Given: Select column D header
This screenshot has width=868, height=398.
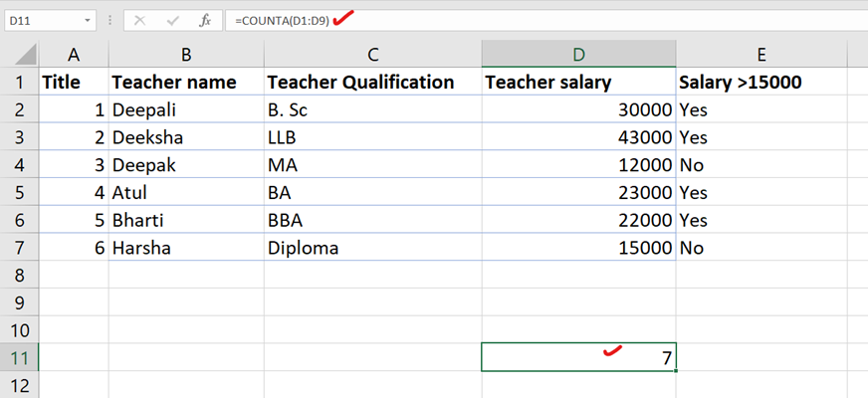Looking at the screenshot, I should [578, 54].
